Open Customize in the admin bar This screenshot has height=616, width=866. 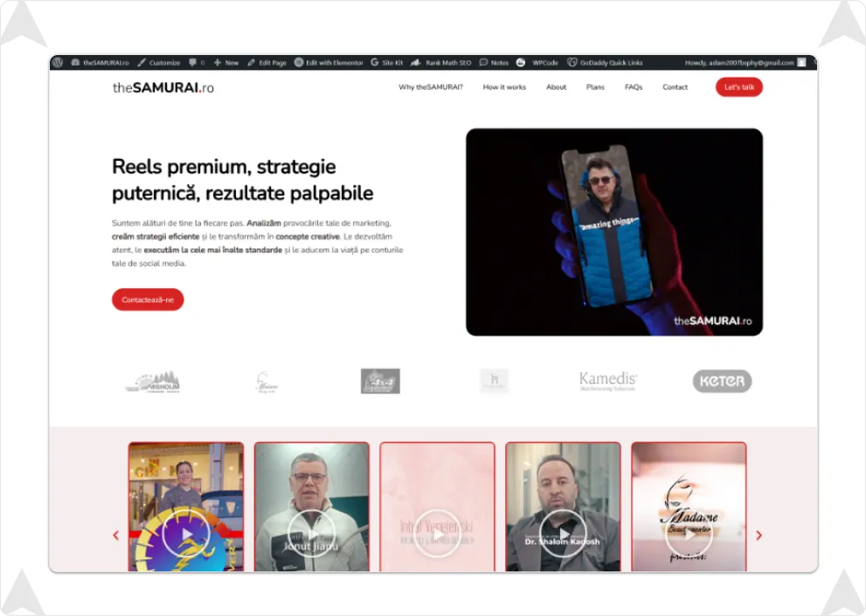159,63
